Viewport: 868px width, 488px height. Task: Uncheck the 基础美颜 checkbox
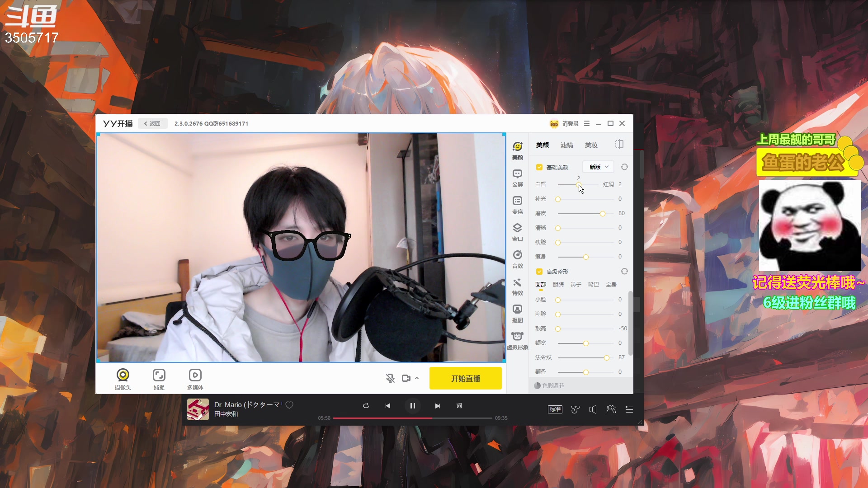[x=539, y=167]
